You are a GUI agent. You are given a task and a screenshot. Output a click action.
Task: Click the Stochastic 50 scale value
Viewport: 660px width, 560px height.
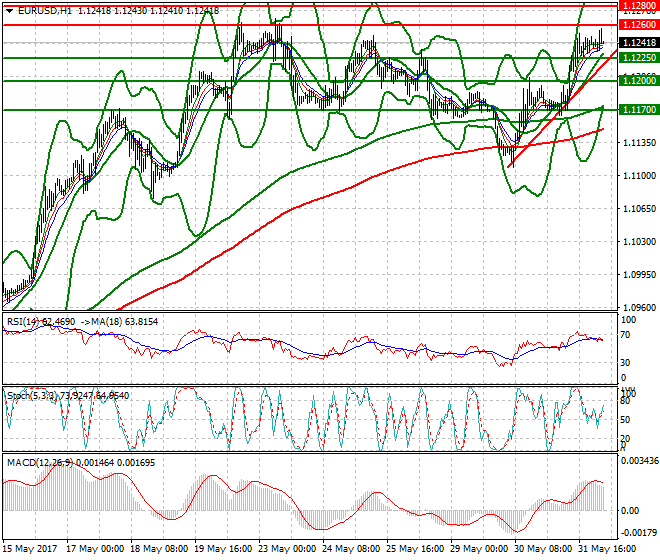pos(626,420)
